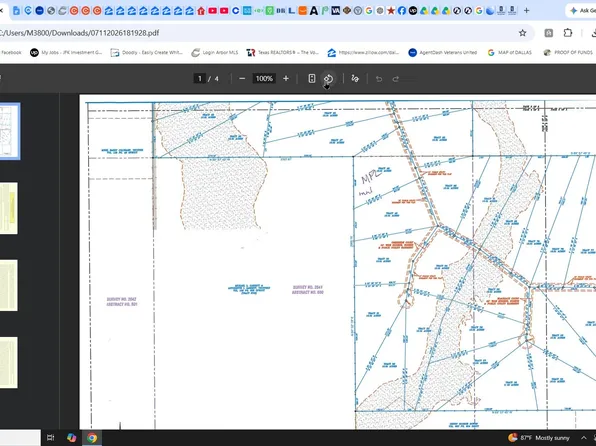Click the fit to page icon
The image size is (596, 446).
point(312,79)
